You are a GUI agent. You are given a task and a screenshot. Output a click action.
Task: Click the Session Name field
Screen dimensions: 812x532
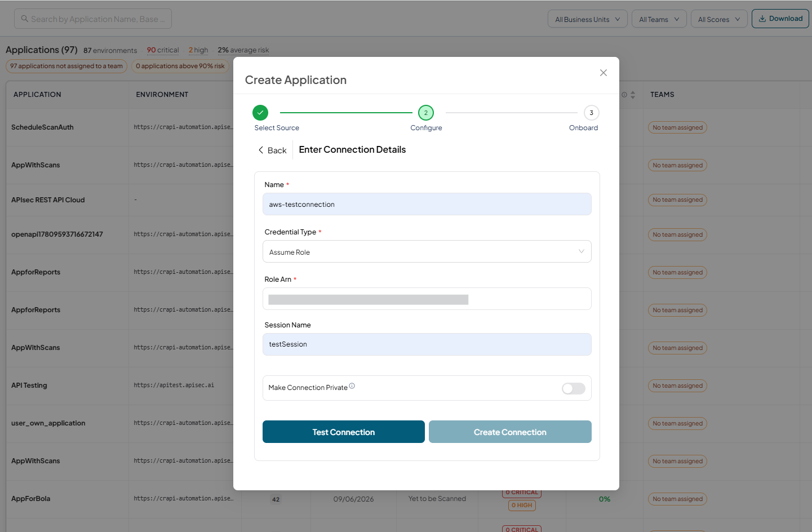tap(427, 344)
